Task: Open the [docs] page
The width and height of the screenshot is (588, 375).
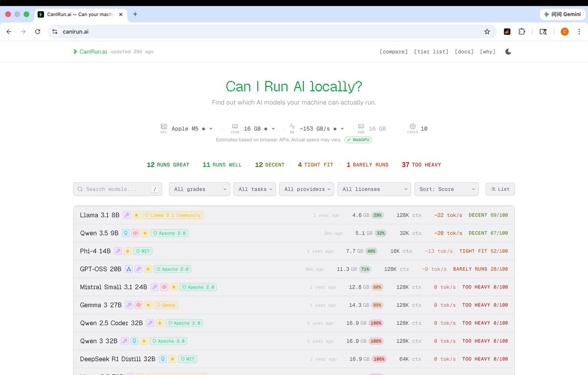Action: coord(464,51)
